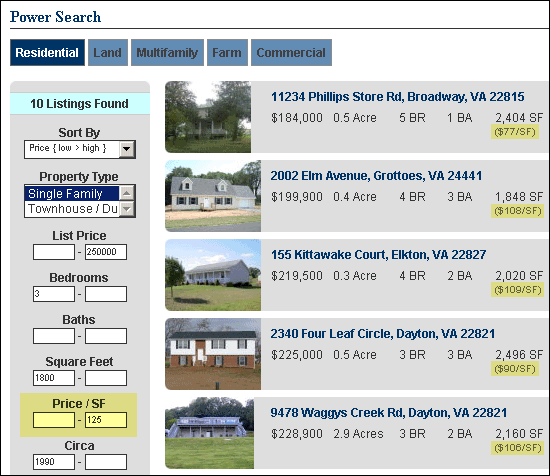This screenshot has width=550, height=476.
Task: Click the 0.3 Acre value
Action: point(355,276)
